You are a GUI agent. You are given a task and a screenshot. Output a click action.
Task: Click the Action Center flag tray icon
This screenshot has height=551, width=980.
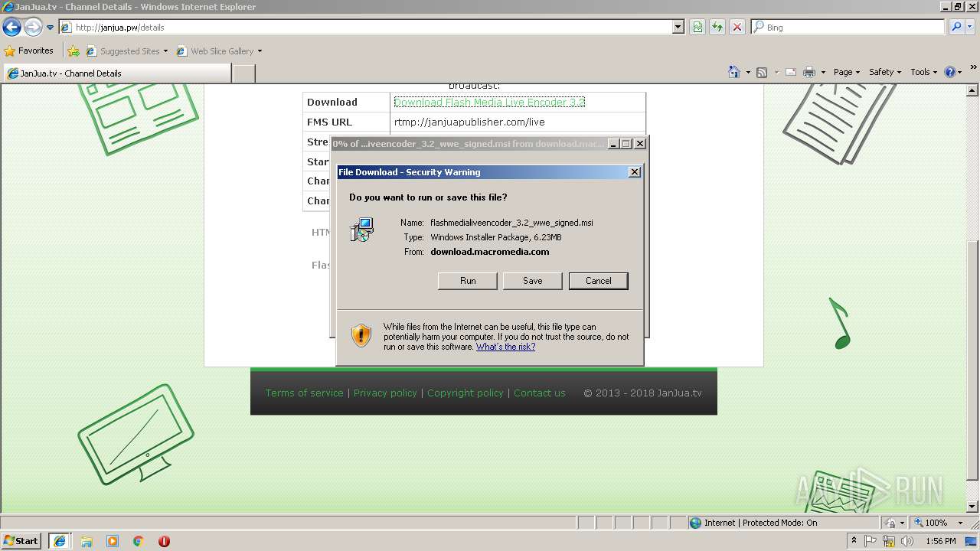(x=871, y=541)
